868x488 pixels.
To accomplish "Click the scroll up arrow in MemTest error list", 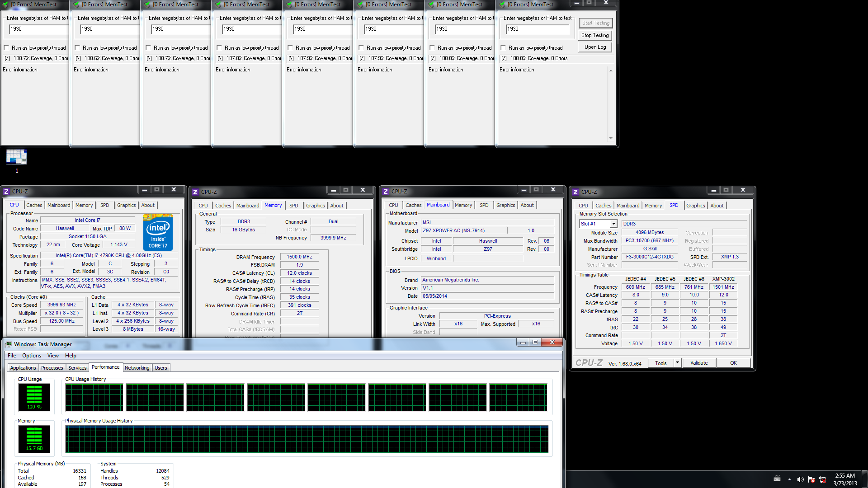I will click(x=611, y=70).
